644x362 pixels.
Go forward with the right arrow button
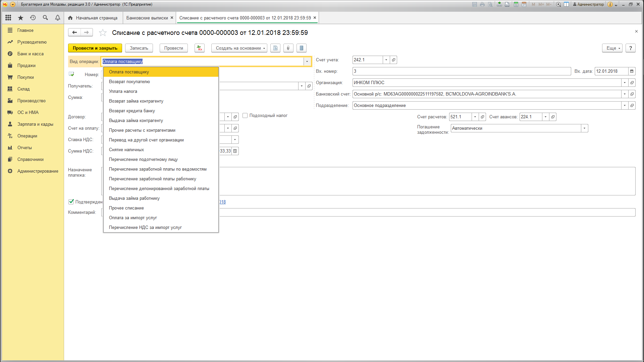tap(87, 32)
